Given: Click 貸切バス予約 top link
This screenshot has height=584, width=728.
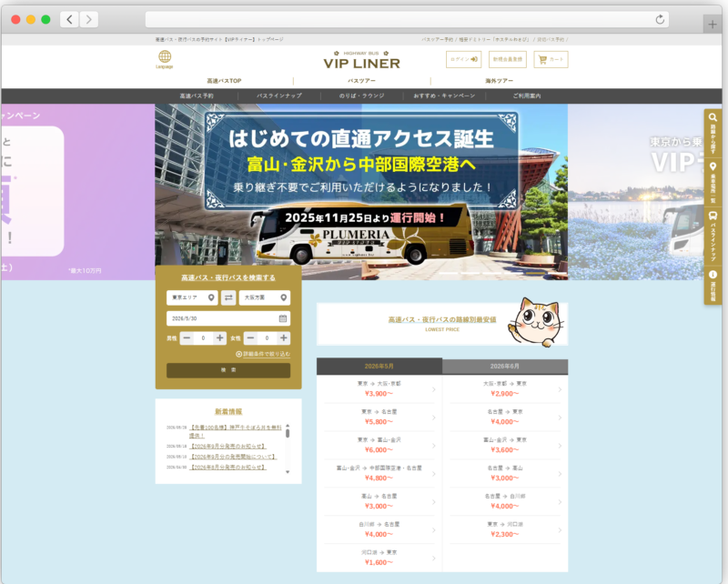Looking at the screenshot, I should pyautogui.click(x=551, y=39).
